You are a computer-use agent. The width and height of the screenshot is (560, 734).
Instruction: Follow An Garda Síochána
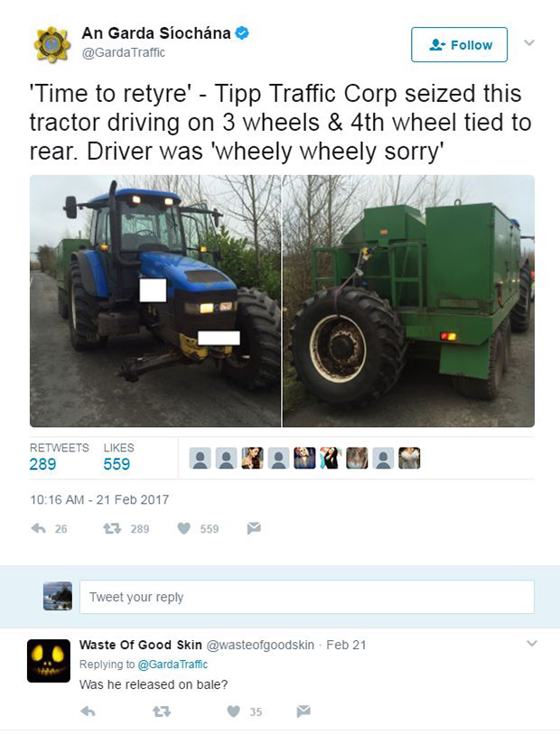tap(459, 44)
